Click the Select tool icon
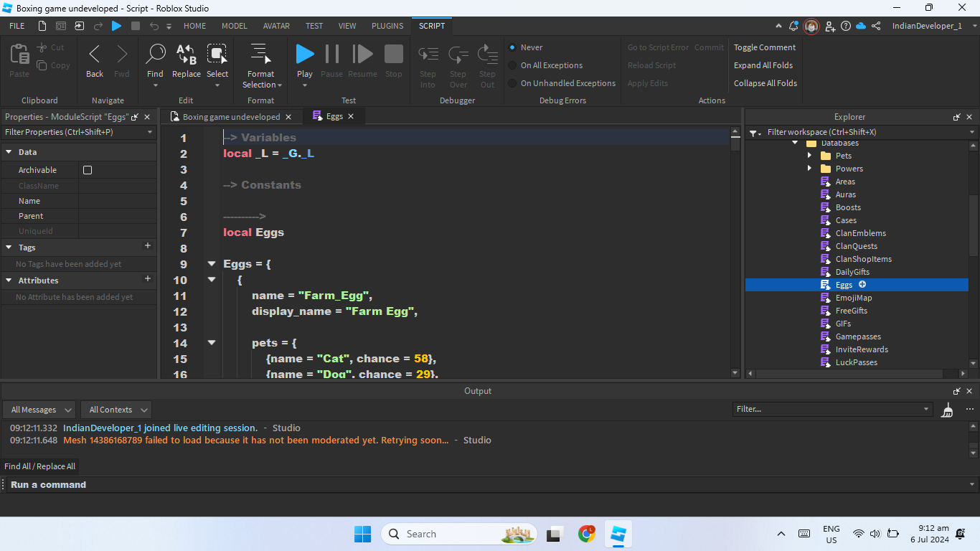The height and width of the screenshot is (551, 980). [x=217, y=55]
